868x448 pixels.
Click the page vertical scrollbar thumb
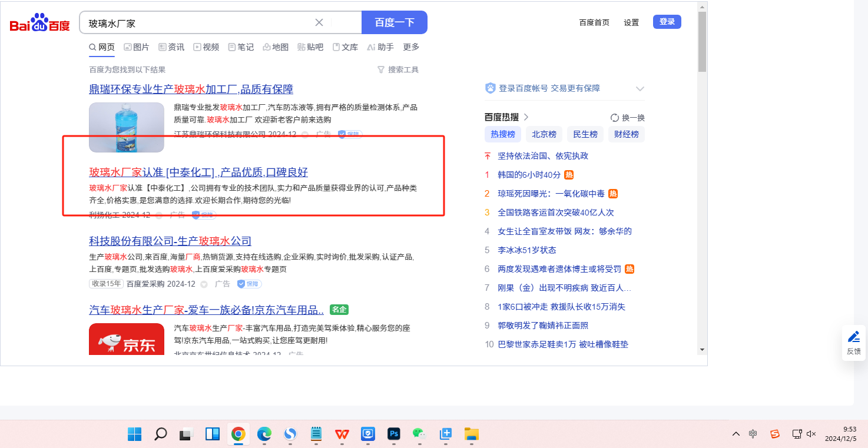tap(702, 41)
